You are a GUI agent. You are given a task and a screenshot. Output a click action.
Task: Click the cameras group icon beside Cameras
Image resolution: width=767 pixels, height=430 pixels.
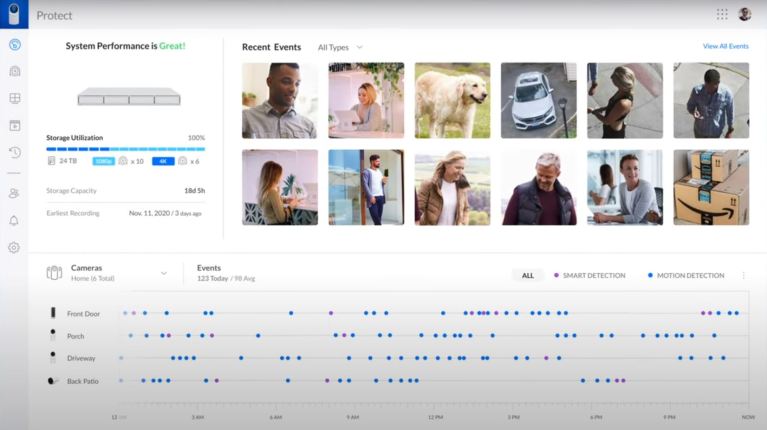tap(54, 272)
